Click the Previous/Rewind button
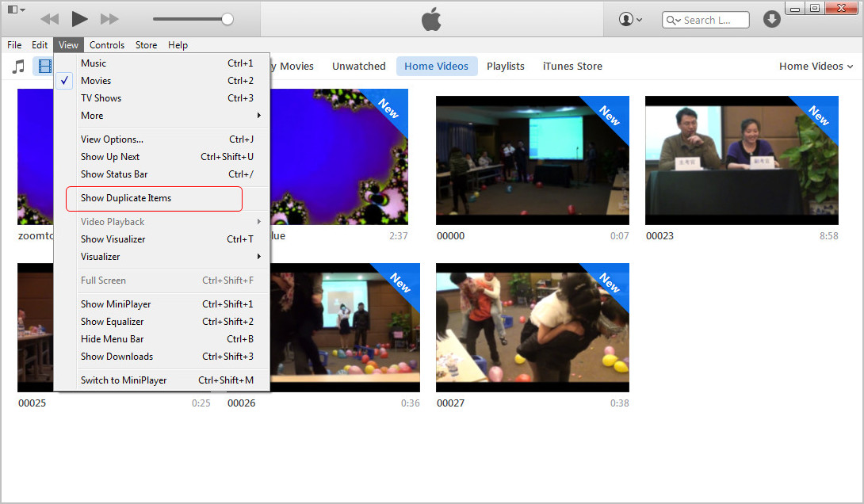Viewport: 864px width, 504px height. [50, 19]
